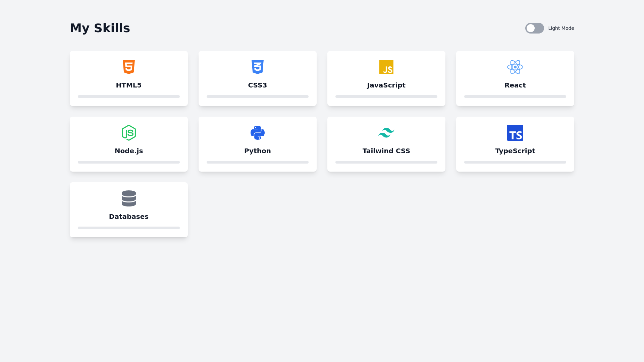This screenshot has height=362, width=644.
Task: Click the Tailwind CSS progress bar
Action: [386, 162]
